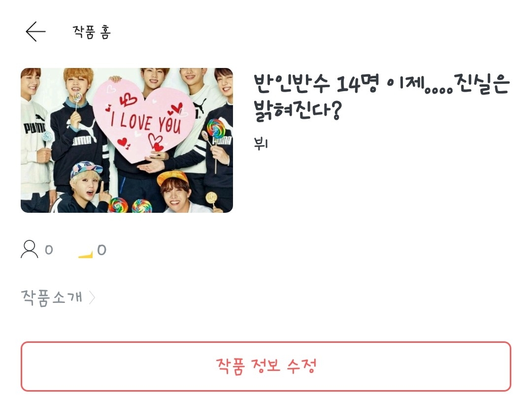This screenshot has height=399, width=532.
Task: Click the work title 반인반수 14명 이제
Action: coord(317,83)
